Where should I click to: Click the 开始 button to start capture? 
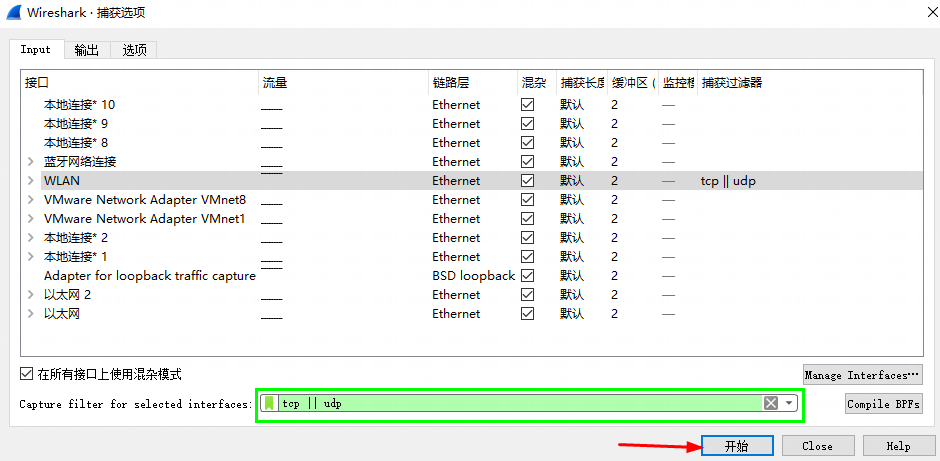coord(737,446)
